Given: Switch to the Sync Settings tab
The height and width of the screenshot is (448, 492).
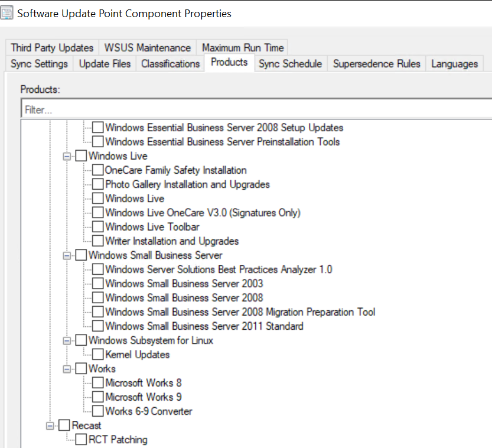Looking at the screenshot, I should tap(38, 63).
